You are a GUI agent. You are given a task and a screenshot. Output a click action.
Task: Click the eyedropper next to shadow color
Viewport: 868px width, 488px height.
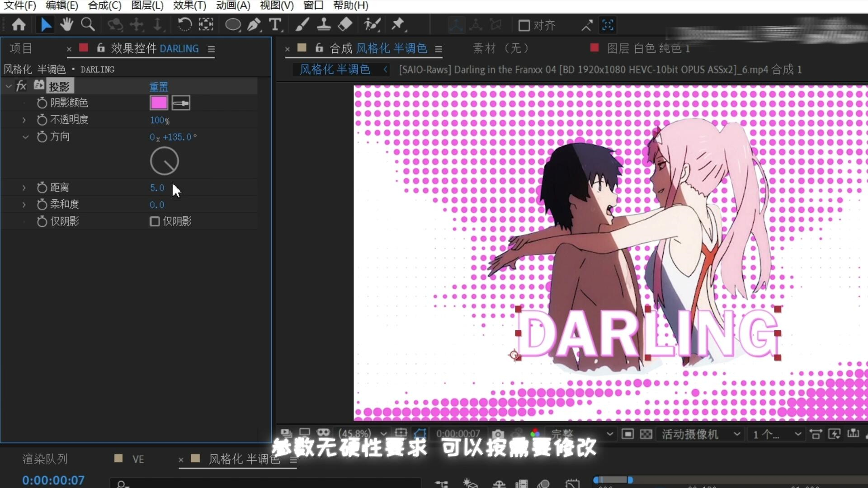pos(181,103)
